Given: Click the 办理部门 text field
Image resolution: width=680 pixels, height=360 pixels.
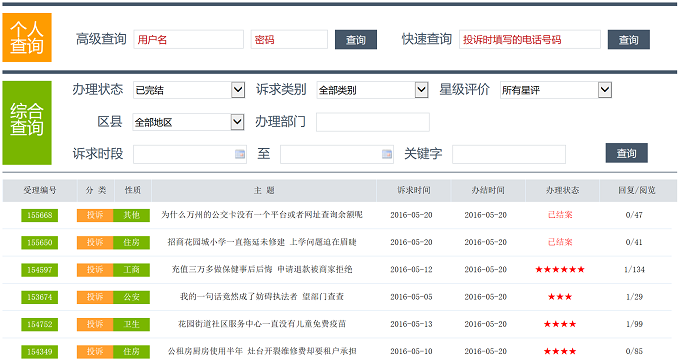Looking at the screenshot, I should click(373, 122).
